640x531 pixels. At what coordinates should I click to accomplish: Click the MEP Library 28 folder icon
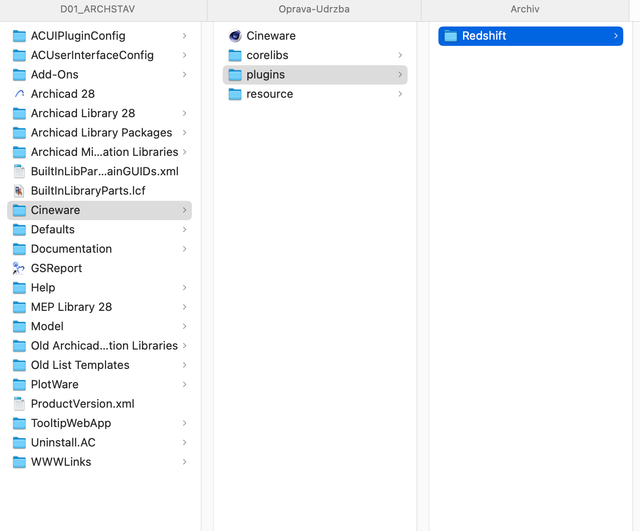click(19, 307)
